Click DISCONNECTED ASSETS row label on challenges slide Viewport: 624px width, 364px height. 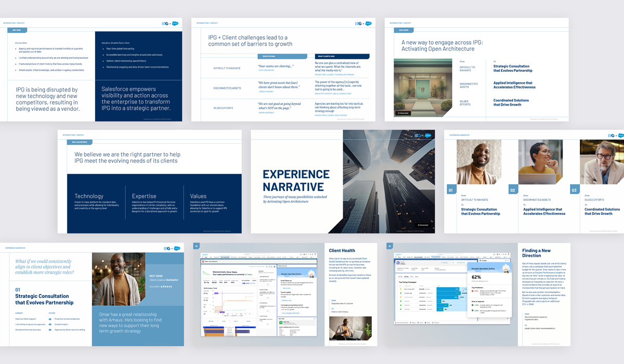[x=227, y=88]
